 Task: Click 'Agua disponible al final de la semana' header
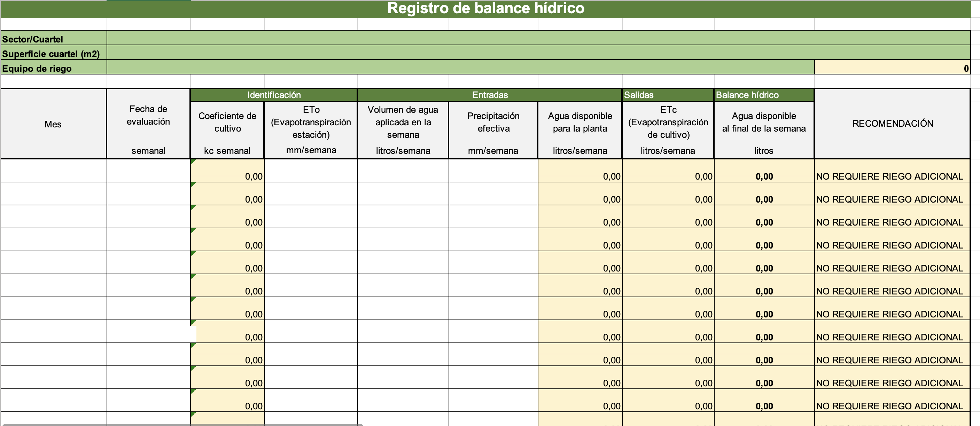tap(764, 130)
